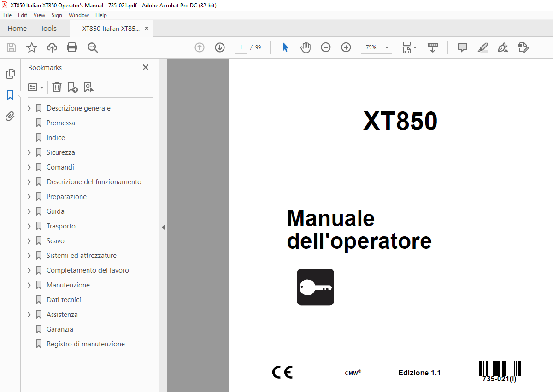Zoom out with minus button
Image resolution: width=553 pixels, height=392 pixels.
326,47
